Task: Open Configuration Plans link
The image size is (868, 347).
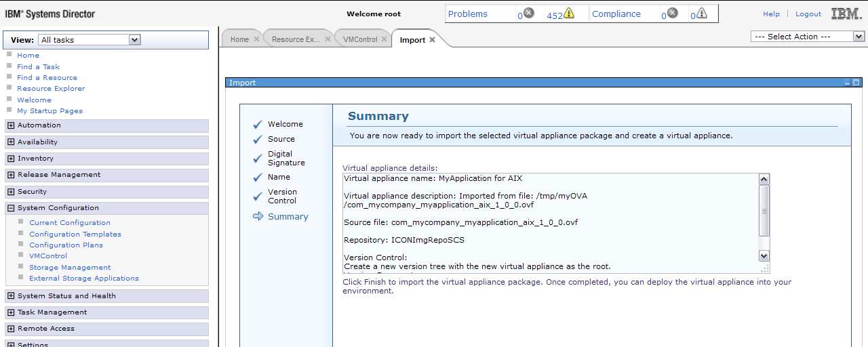Action: click(66, 245)
